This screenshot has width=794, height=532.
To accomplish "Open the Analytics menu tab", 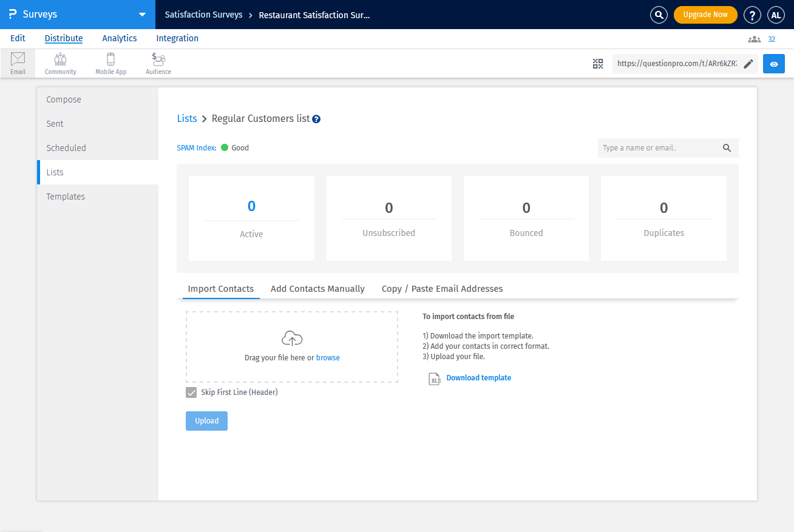I will point(120,38).
